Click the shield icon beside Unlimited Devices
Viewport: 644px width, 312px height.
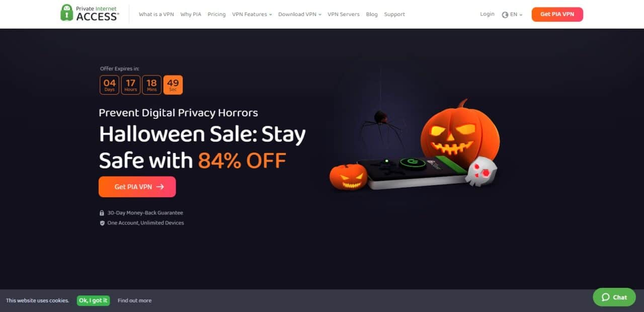click(102, 223)
